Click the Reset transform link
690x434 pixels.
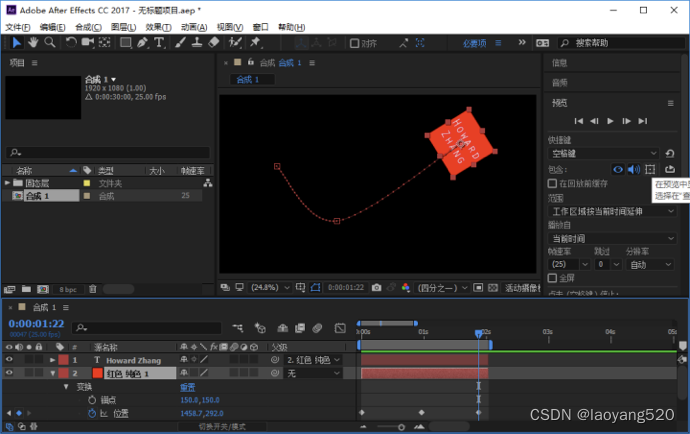point(187,387)
